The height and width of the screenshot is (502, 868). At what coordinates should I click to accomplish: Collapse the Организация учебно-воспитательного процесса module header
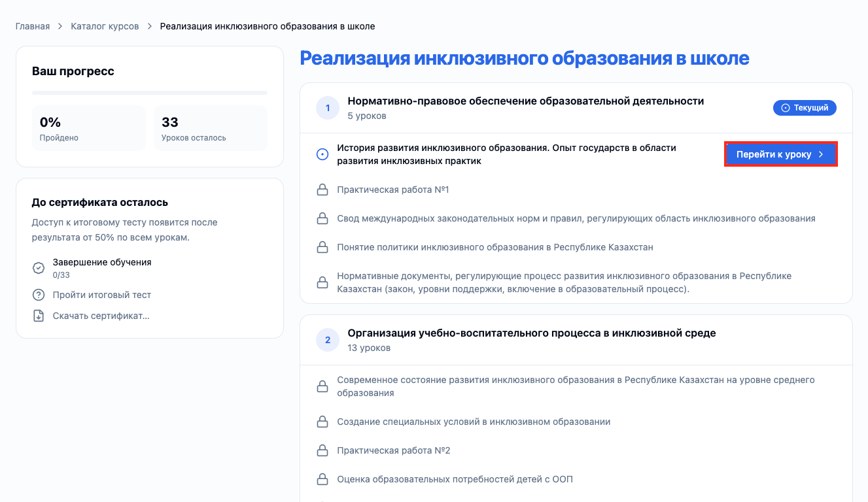click(576, 340)
